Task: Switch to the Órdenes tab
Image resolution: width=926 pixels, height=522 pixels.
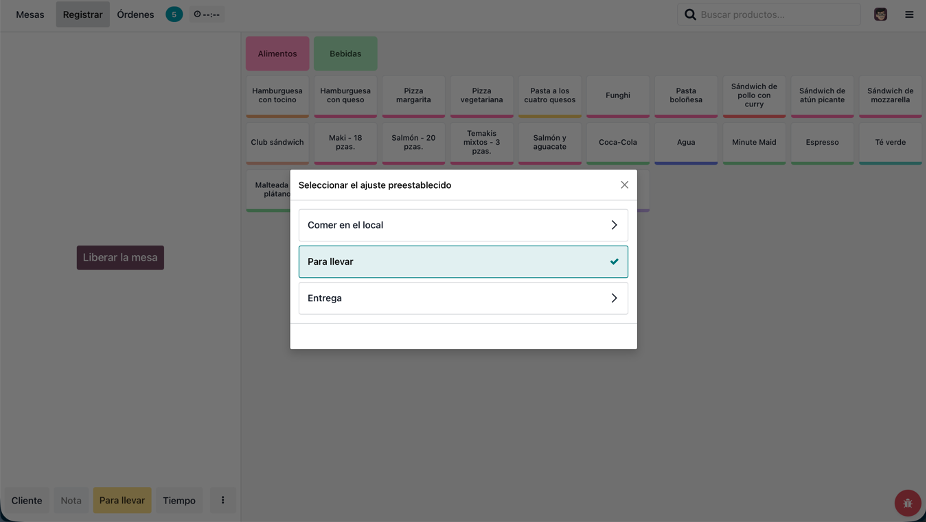Action: click(x=135, y=15)
